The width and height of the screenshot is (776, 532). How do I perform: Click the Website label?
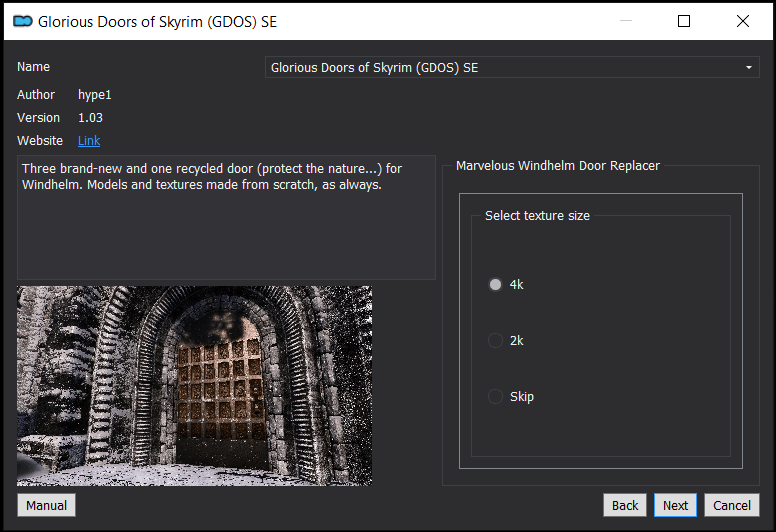click(40, 141)
